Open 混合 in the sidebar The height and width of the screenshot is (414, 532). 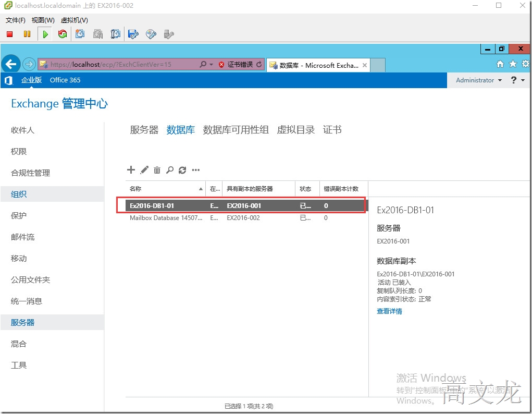pyautogui.click(x=19, y=344)
